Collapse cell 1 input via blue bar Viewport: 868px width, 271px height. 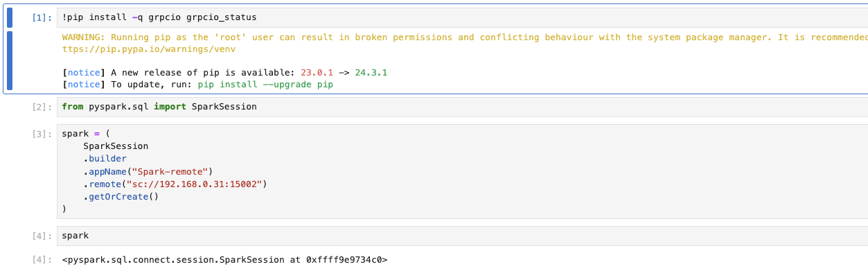click(10, 17)
